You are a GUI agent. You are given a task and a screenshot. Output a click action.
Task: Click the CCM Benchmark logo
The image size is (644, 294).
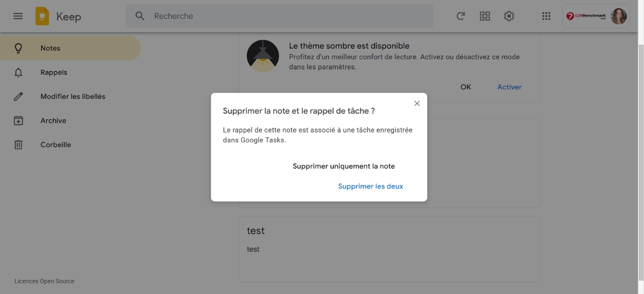coord(586,16)
